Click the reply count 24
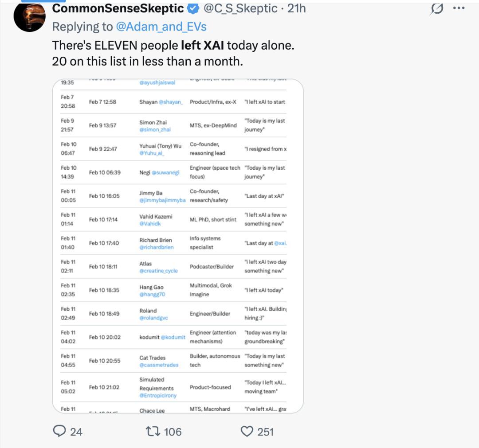Screen dimensions: 479x448 click(x=76, y=432)
